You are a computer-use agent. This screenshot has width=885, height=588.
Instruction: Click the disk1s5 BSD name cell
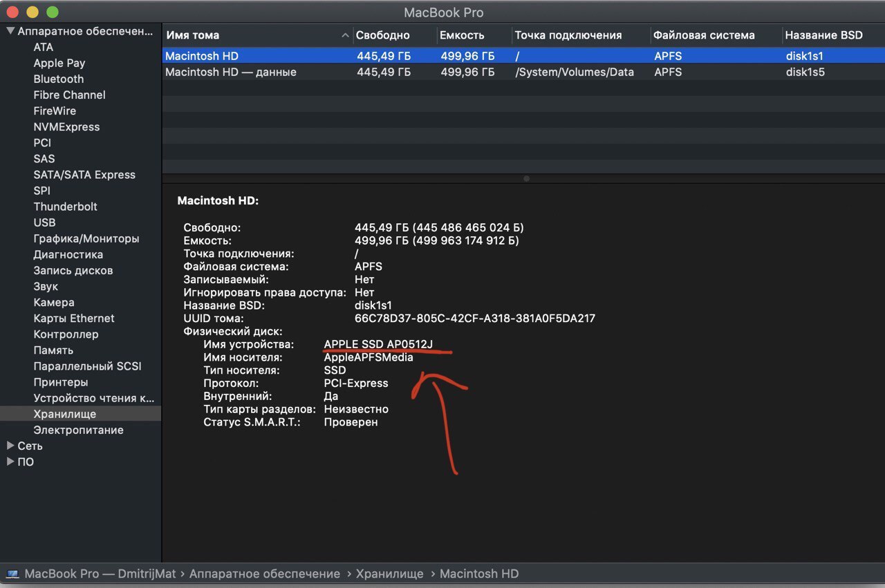point(805,72)
